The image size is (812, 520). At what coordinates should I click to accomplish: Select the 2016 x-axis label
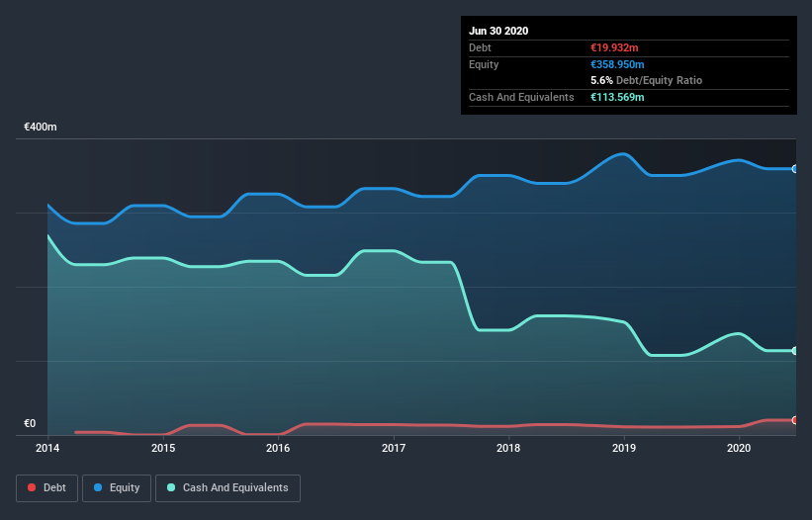coord(278,448)
